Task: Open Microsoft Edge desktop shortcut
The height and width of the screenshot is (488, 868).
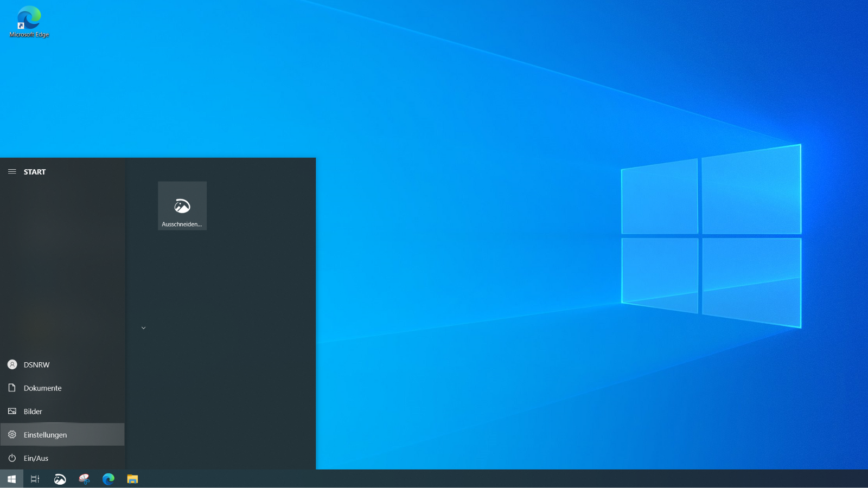Action: [29, 22]
